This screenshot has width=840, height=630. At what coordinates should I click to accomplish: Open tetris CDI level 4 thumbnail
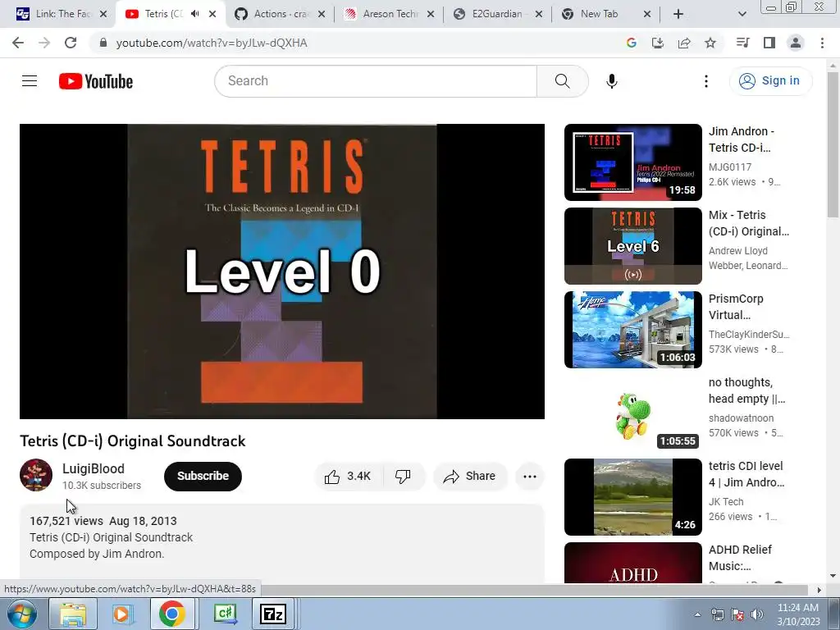tap(633, 496)
